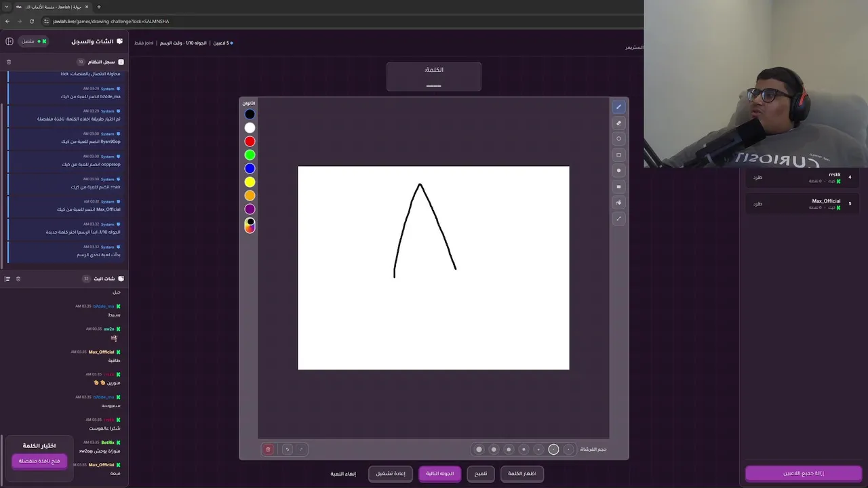Pick the purple color swatch
The width and height of the screenshot is (868, 488).
pyautogui.click(x=250, y=209)
